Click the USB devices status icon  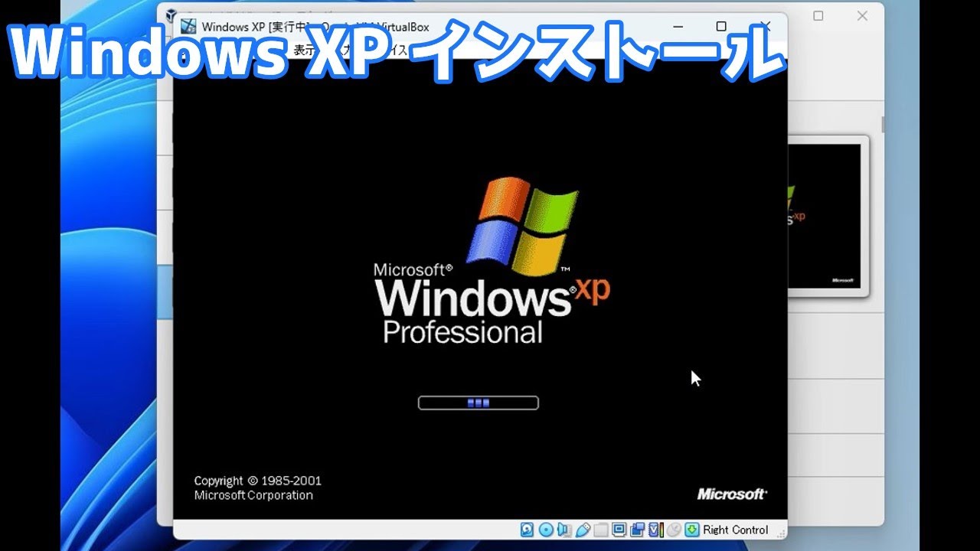[583, 530]
